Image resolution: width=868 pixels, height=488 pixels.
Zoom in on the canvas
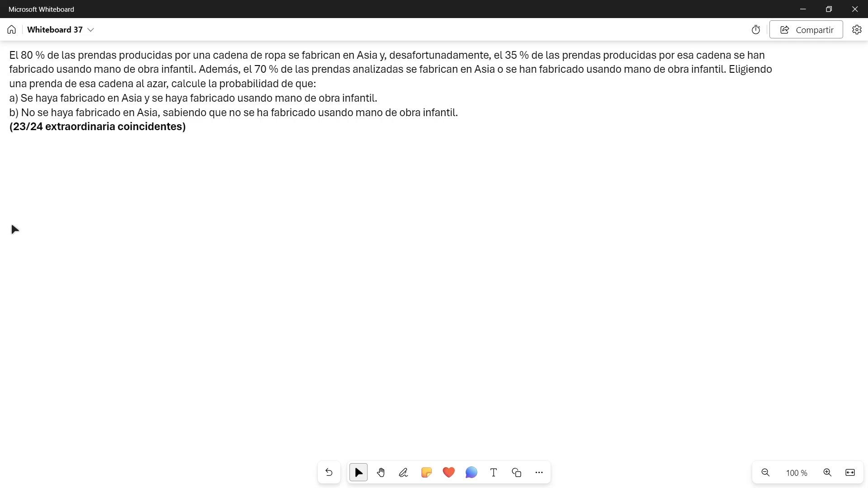tap(827, 473)
